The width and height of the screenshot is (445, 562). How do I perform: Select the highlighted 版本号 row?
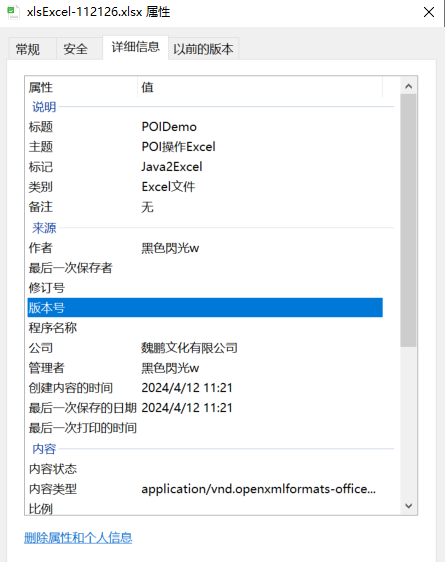[205, 308]
